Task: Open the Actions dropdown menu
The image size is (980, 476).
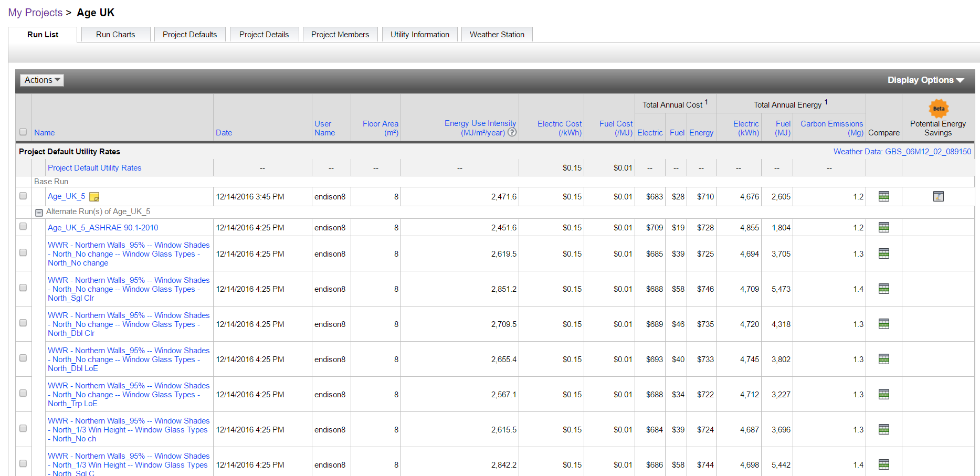Action: [x=41, y=80]
